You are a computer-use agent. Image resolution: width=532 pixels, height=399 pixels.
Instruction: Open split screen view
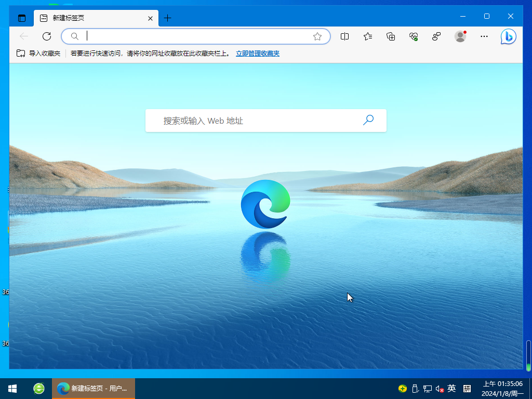pyautogui.click(x=345, y=36)
